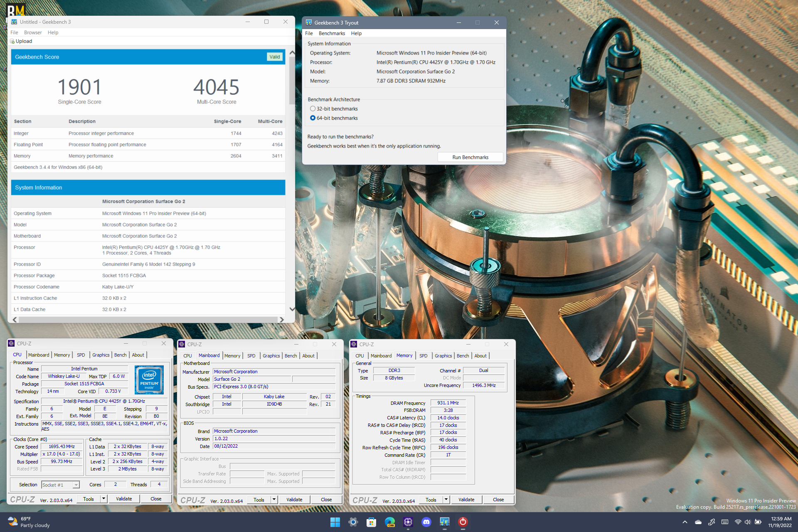The height and width of the screenshot is (532, 798).
Task: Click the Upload icon in Geekbench 3 toolbar
Action: pos(12,41)
